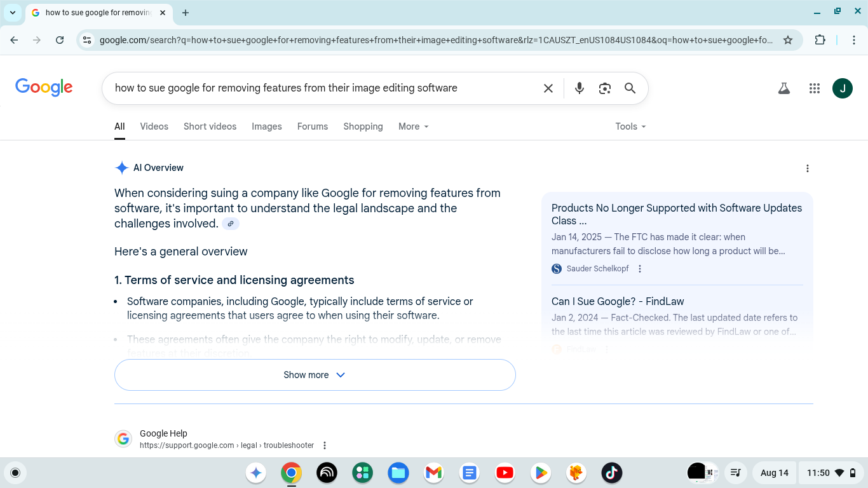Open 'Can I Sue Google? - FindLaw' link
868x488 pixels.
click(618, 301)
